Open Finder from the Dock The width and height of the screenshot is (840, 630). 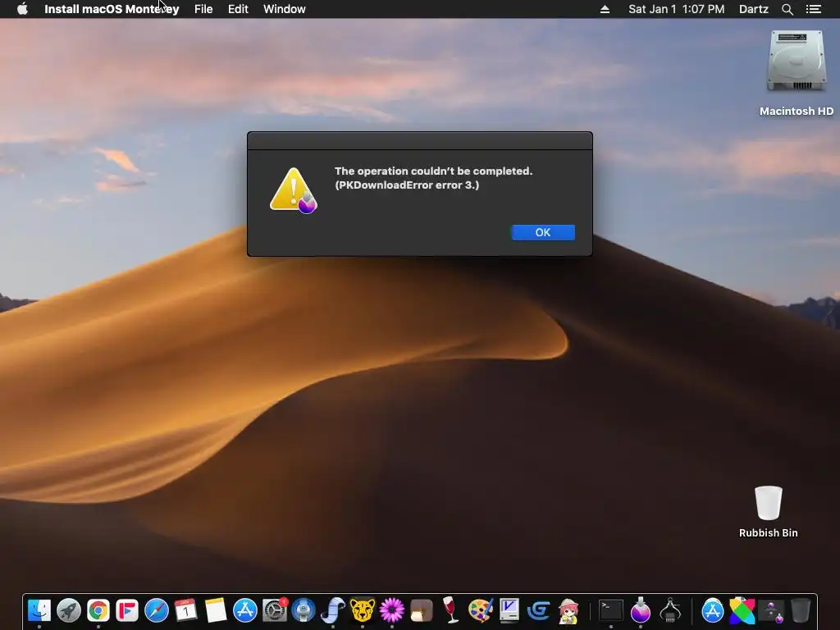point(39,610)
